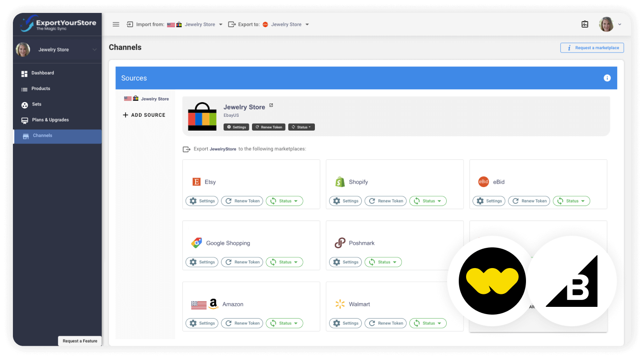
Task: Click the user avatar in top bar
Action: pyautogui.click(x=606, y=24)
